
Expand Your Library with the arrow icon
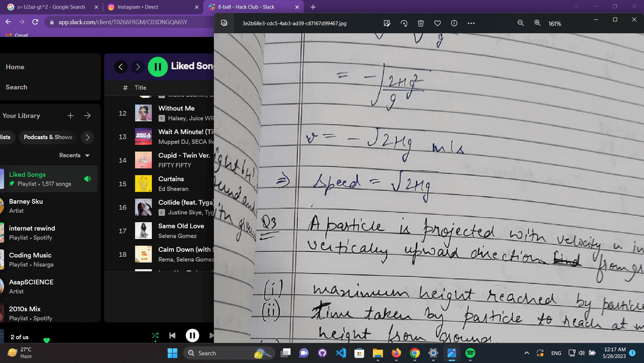(88, 116)
